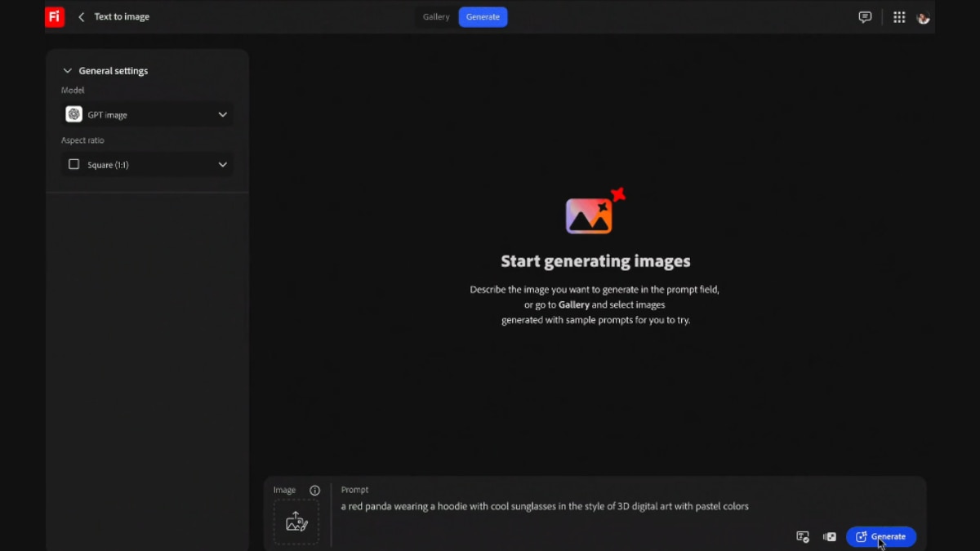Viewport: 980px width, 551px height.
Task: Select the Generate tab at the top
Action: point(483,16)
